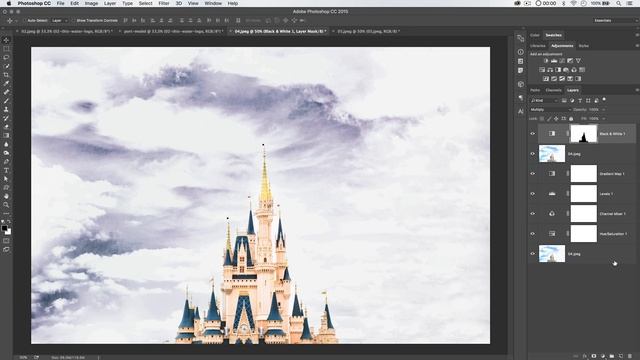Open the Image menu
Image resolution: width=640 pixels, height=360 pixels.
91,3
